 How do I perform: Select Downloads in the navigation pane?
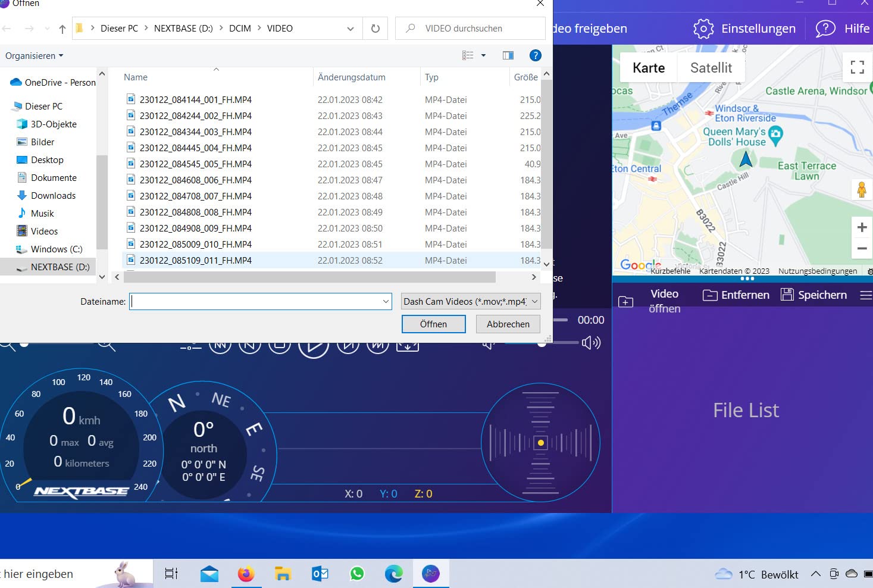[x=53, y=196]
